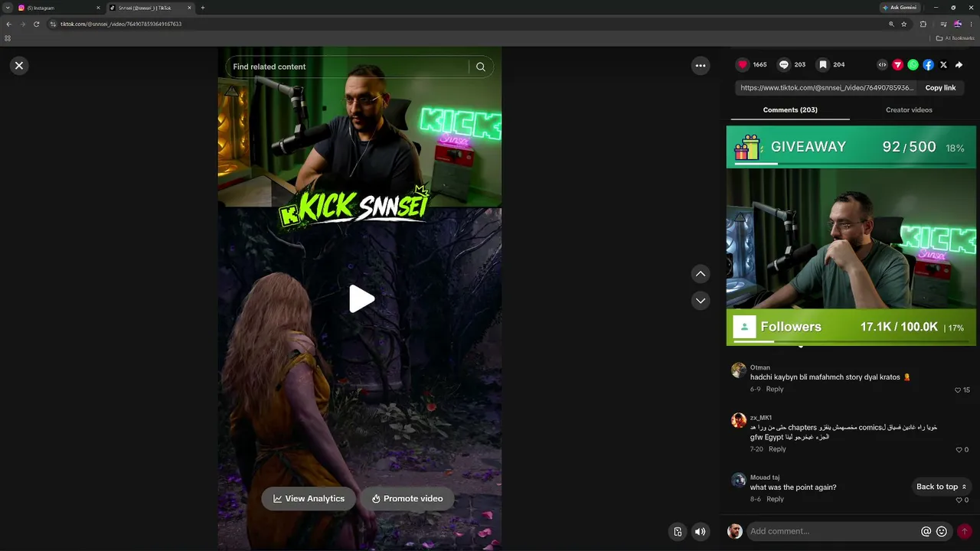This screenshot has height=551, width=980.
Task: Send video to friends with red paper-plane icon
Action: (897, 65)
